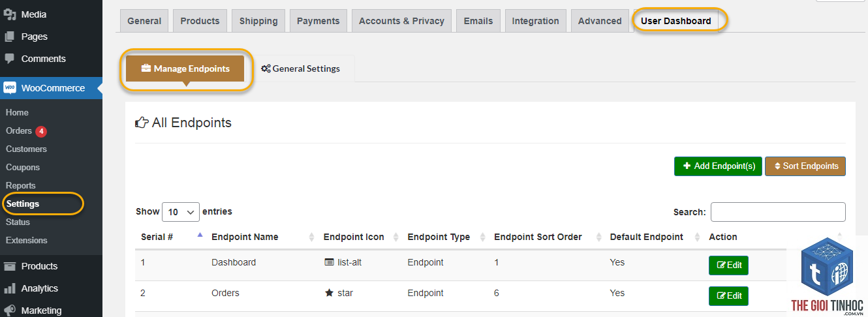
Task: Open the Payments tab
Action: [318, 21]
